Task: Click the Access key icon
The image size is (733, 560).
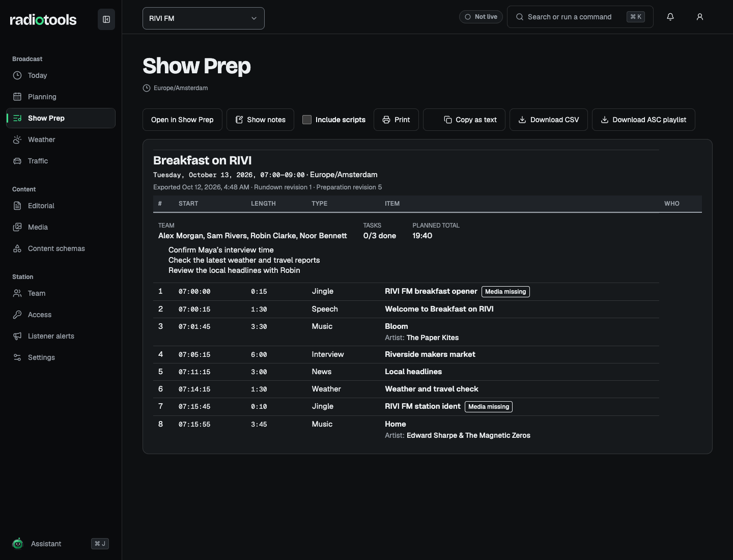Action: pos(17,315)
